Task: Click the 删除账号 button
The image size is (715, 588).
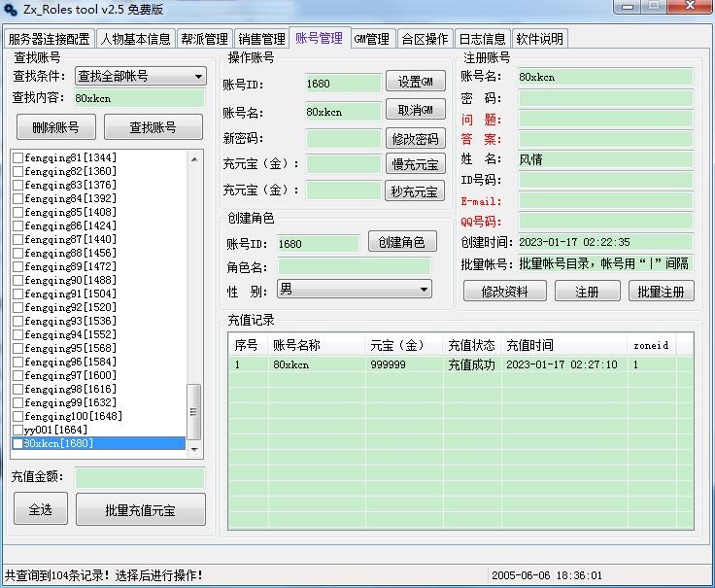Action: pyautogui.click(x=56, y=126)
